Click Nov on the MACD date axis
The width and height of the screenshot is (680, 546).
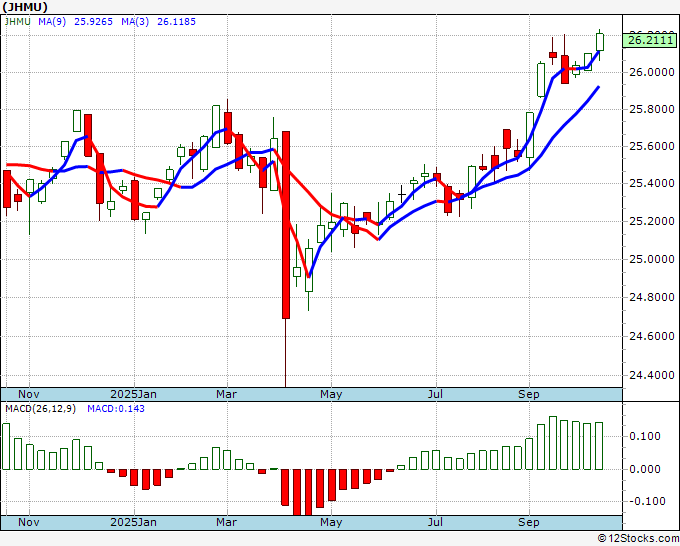pos(29,522)
